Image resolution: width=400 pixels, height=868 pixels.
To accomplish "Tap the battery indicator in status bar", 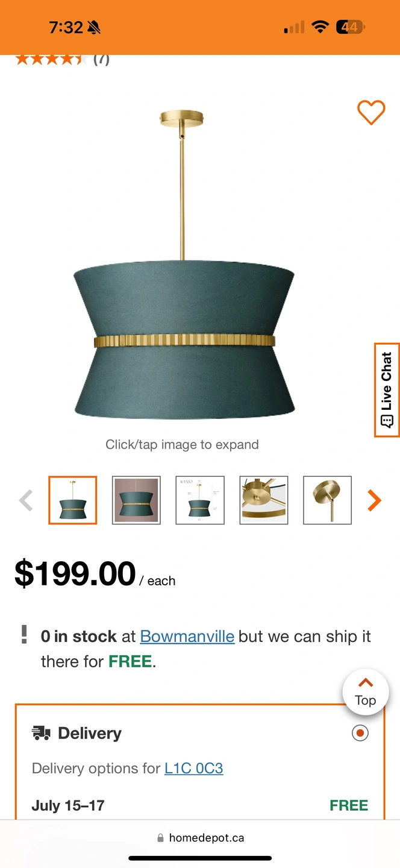I will 351,27.
